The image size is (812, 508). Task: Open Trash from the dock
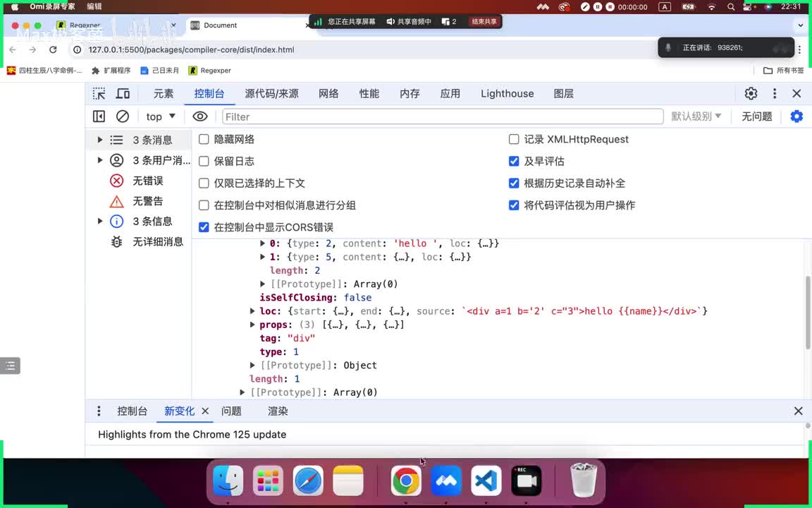[584, 480]
